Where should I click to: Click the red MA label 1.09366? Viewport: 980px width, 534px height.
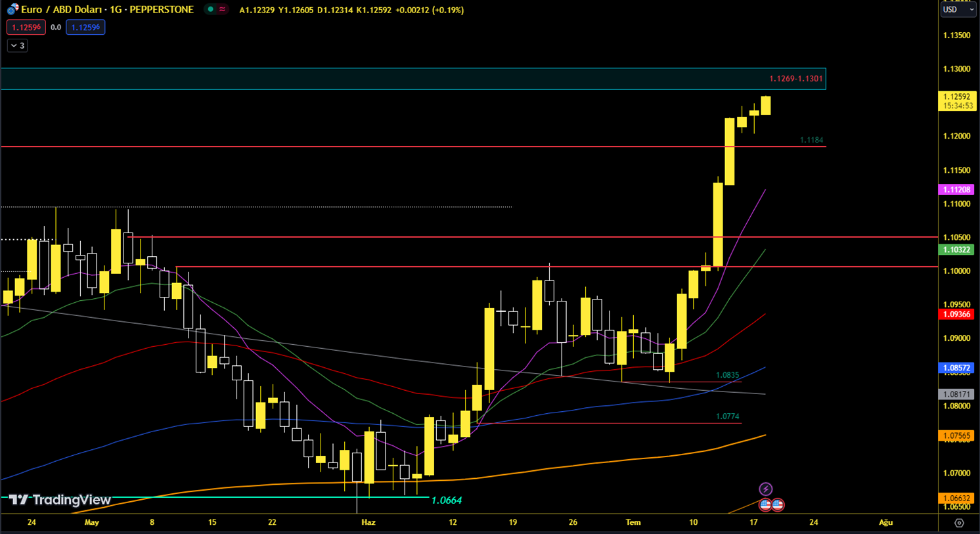(x=956, y=315)
